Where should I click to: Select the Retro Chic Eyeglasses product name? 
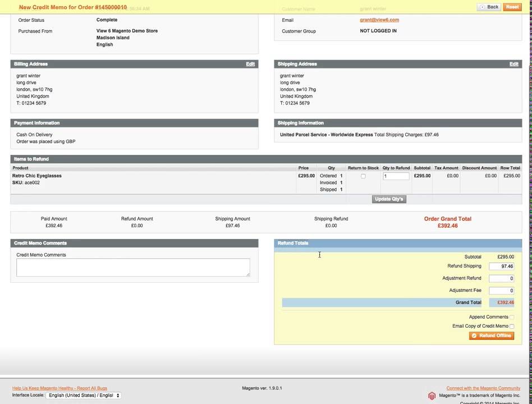tap(37, 176)
